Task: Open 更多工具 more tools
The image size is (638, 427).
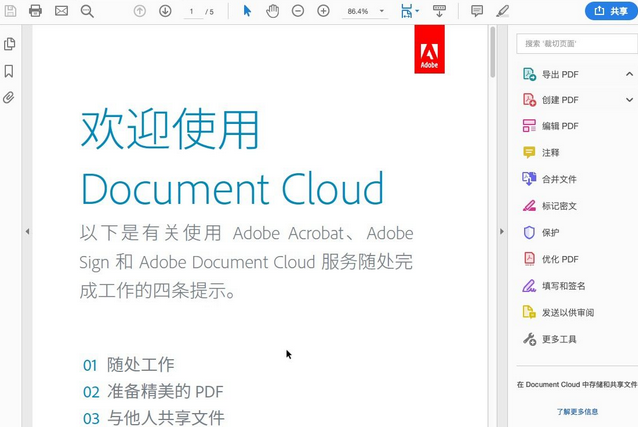Action: coord(550,339)
